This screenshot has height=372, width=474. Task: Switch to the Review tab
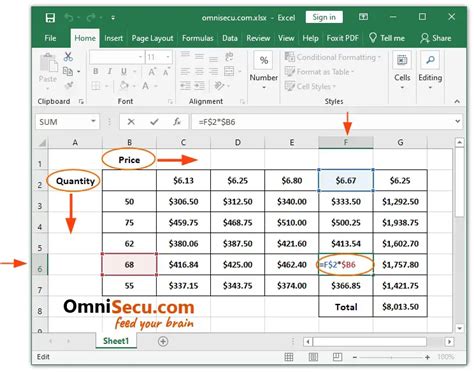(258, 38)
